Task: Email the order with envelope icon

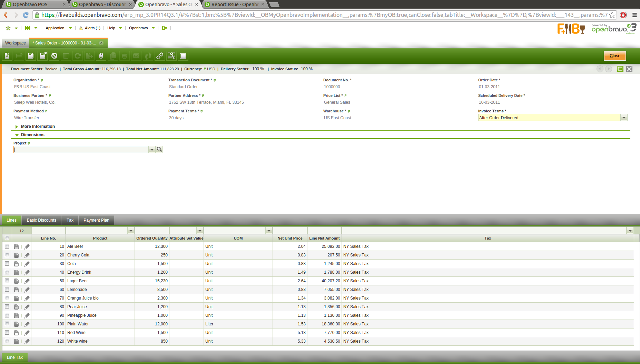Action: click(x=136, y=56)
